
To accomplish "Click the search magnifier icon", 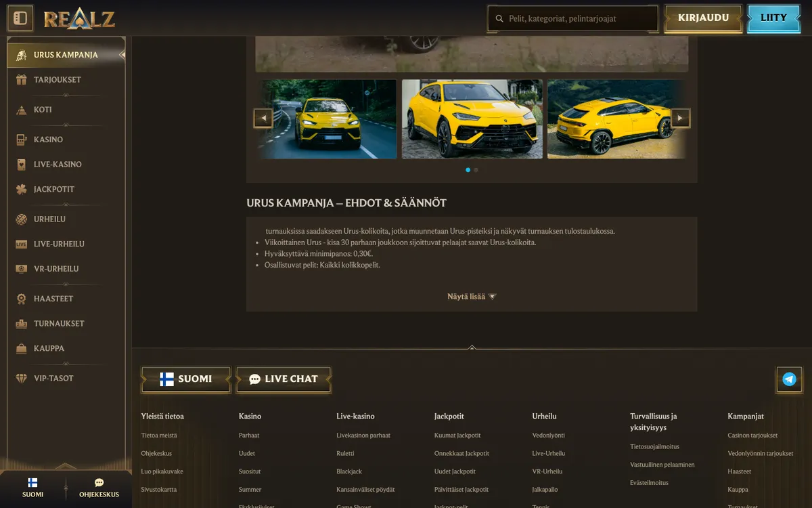I will tap(499, 19).
